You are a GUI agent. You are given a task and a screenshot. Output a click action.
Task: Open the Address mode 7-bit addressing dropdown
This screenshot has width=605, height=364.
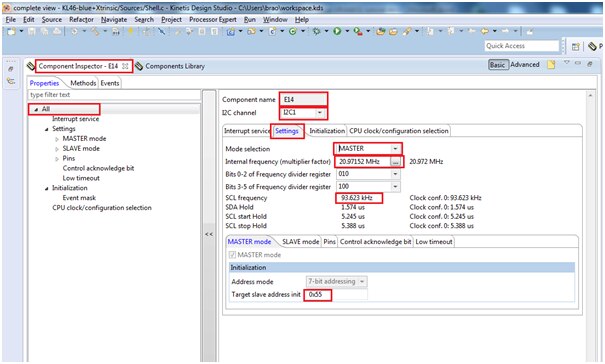[362, 282]
